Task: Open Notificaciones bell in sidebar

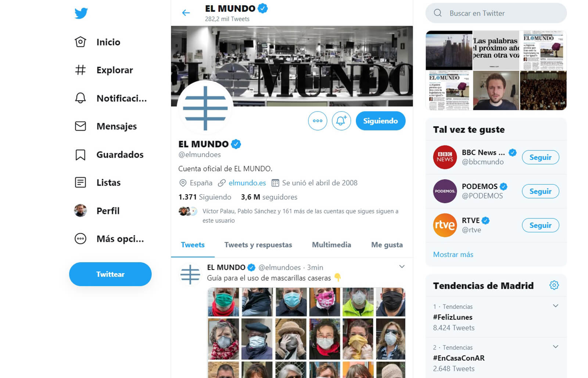Action: pos(80,98)
